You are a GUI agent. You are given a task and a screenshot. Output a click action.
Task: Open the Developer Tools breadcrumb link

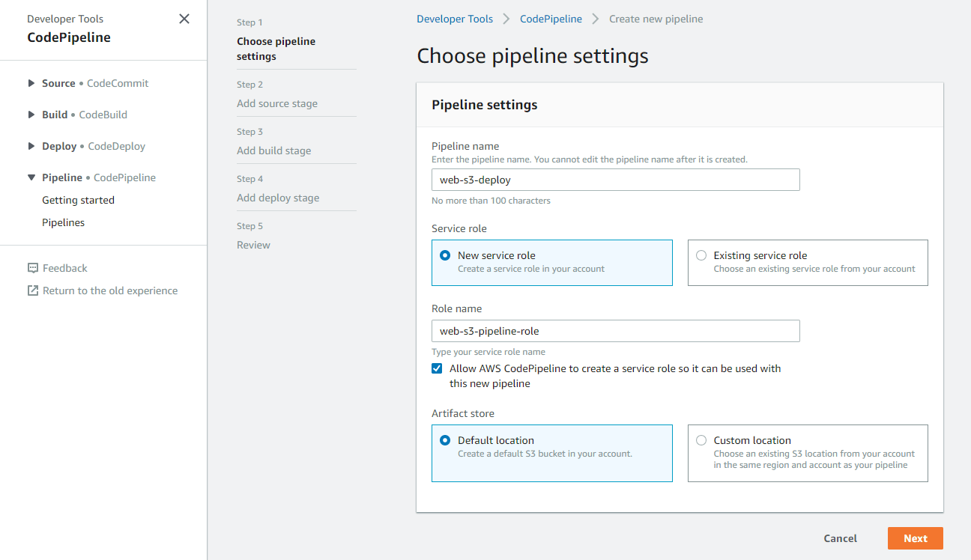[455, 19]
